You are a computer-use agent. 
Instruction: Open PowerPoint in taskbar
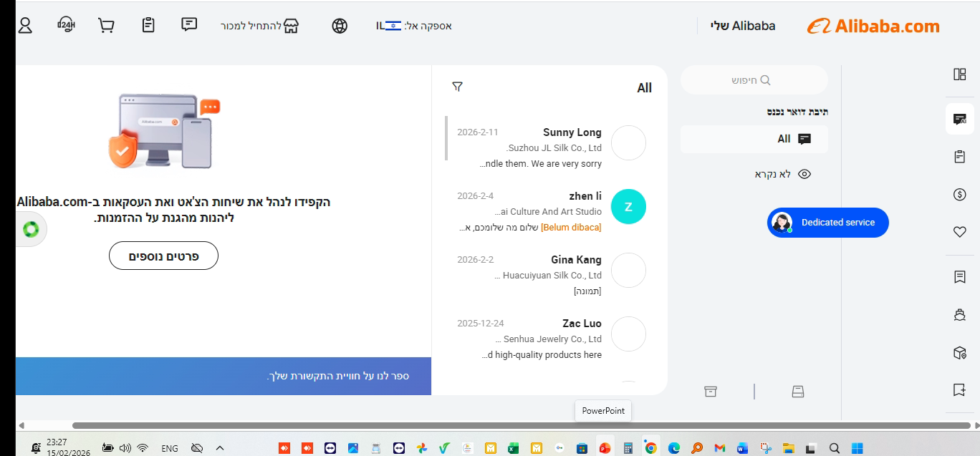pyautogui.click(x=605, y=448)
